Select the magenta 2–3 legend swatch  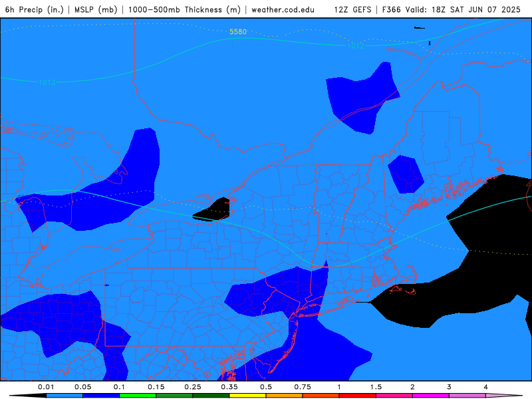click(x=431, y=396)
